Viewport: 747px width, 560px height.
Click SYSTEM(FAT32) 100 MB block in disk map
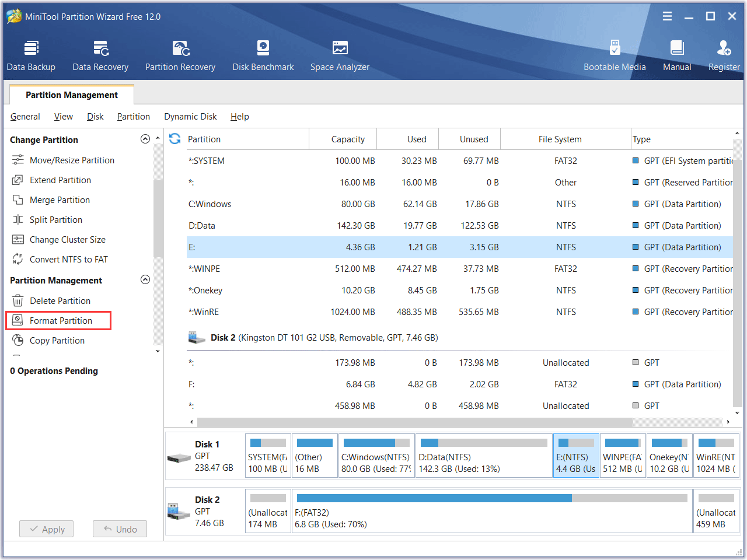coord(268,456)
